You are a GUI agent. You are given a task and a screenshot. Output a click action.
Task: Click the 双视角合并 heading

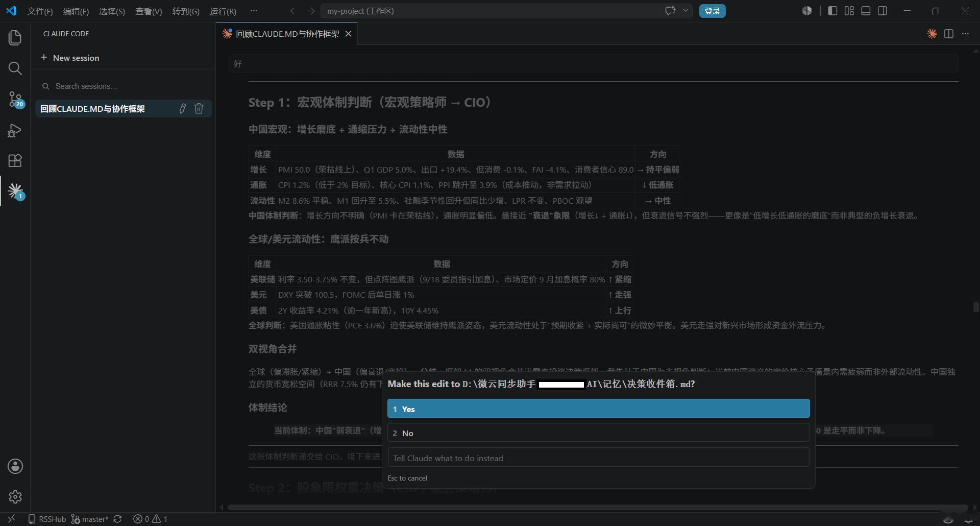pyautogui.click(x=273, y=349)
